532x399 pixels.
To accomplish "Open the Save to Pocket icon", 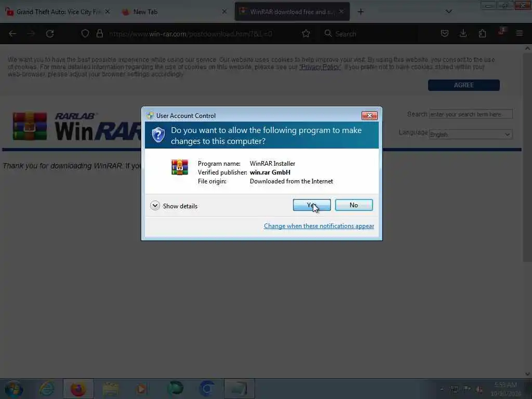I will pyautogui.click(x=445, y=33).
